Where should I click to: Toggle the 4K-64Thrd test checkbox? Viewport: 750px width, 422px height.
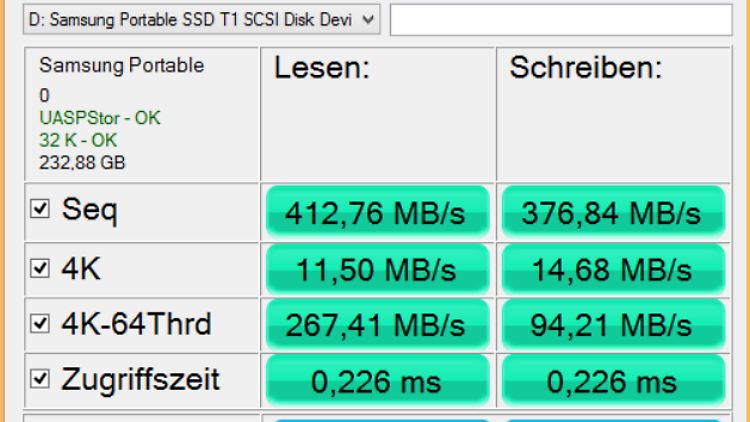coord(41,324)
